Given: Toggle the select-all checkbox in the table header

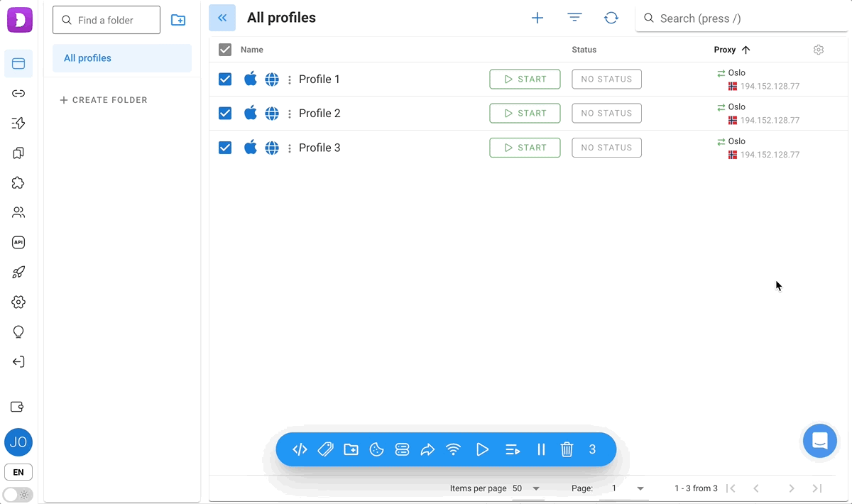Looking at the screenshot, I should pos(225,50).
